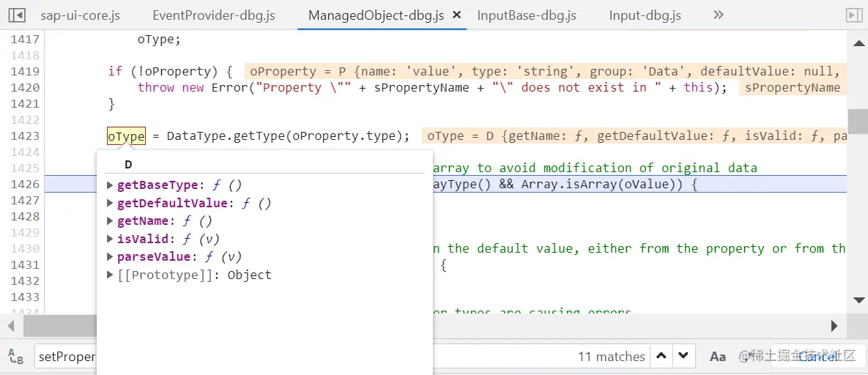This screenshot has width=868, height=375.
Task: Click the sPropertyName inline value hint
Action: click(x=793, y=87)
